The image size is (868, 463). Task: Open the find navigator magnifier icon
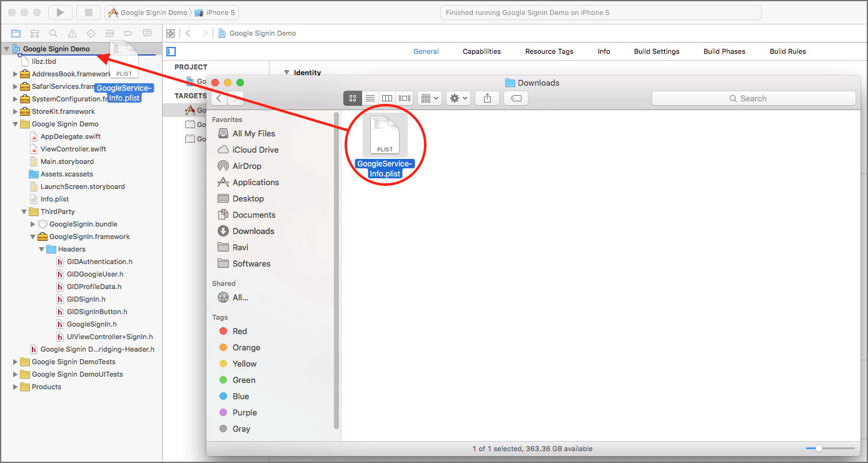tap(53, 33)
